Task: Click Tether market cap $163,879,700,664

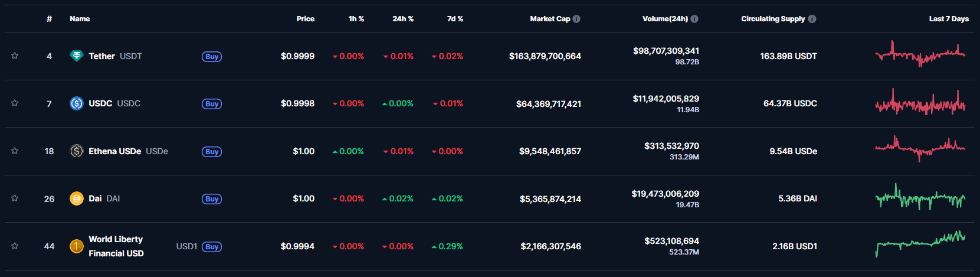Action: point(545,56)
